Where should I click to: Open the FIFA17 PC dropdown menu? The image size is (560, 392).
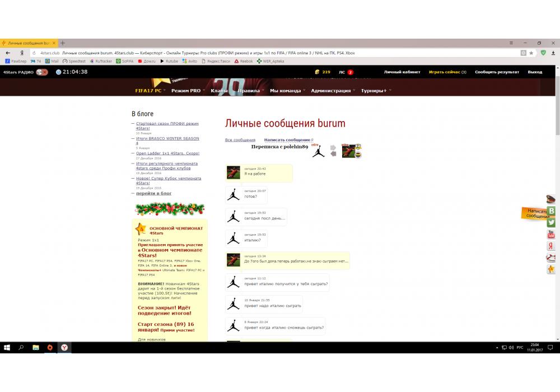click(149, 90)
